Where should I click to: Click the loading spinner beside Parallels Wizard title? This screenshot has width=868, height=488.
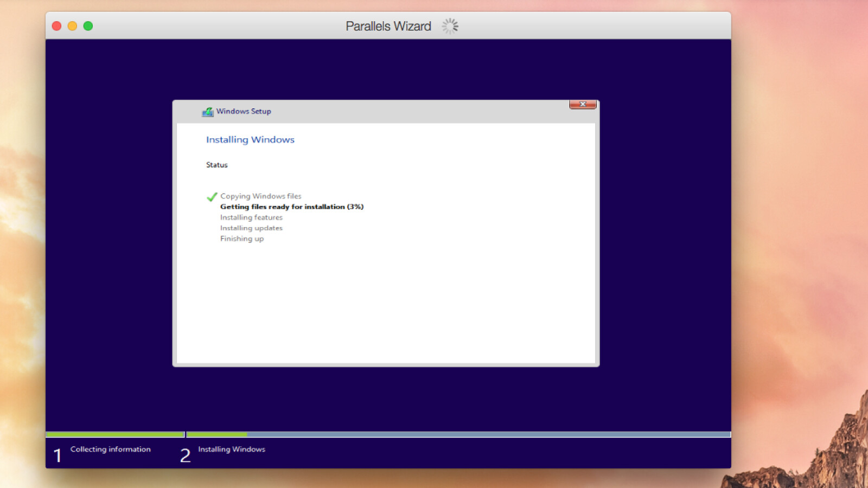click(x=450, y=26)
